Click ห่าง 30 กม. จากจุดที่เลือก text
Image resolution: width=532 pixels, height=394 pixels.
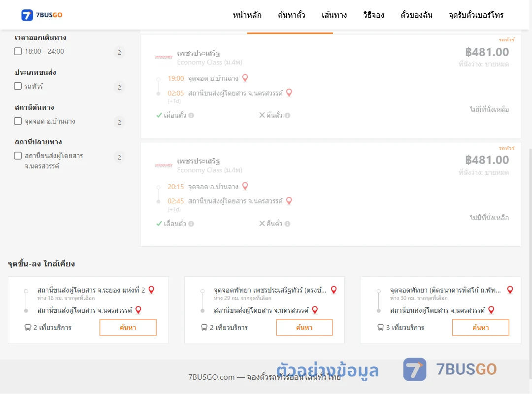click(x=419, y=298)
